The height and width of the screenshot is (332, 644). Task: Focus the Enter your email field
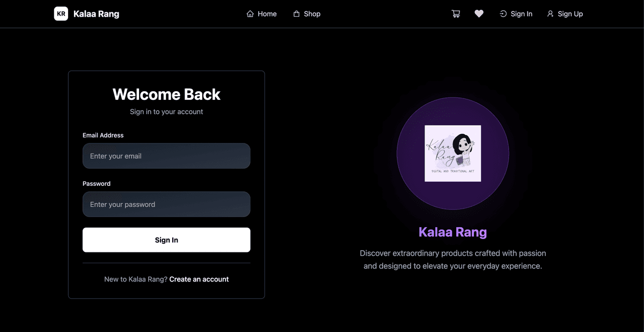[166, 156]
